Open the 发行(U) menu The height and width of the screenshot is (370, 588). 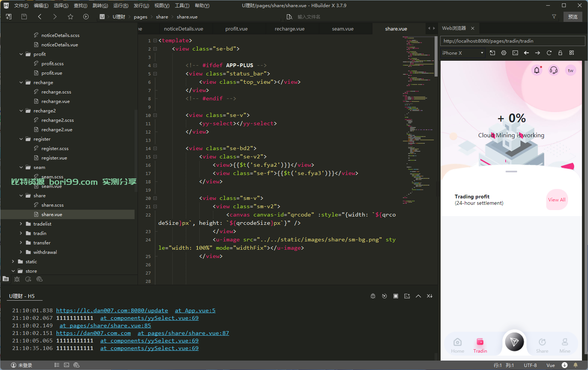coord(141,6)
